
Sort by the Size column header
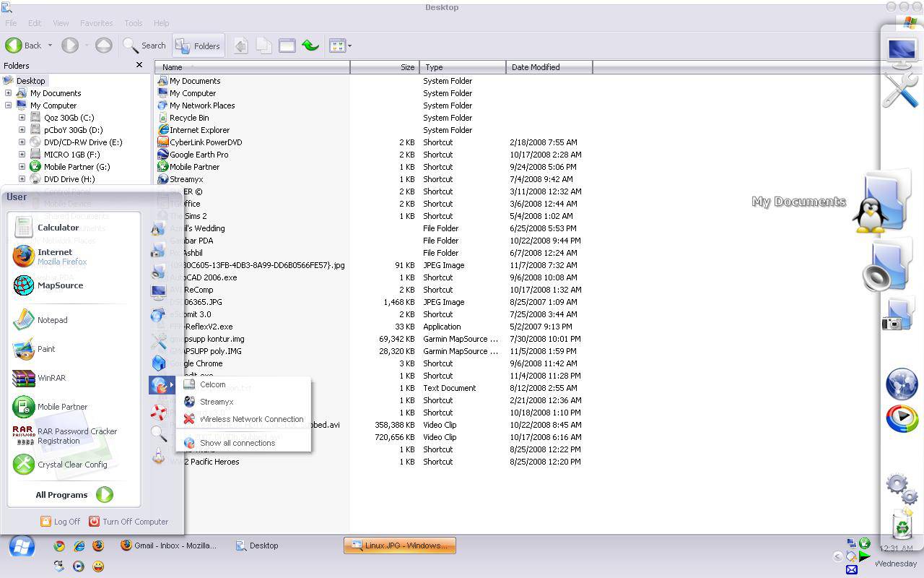tap(385, 67)
